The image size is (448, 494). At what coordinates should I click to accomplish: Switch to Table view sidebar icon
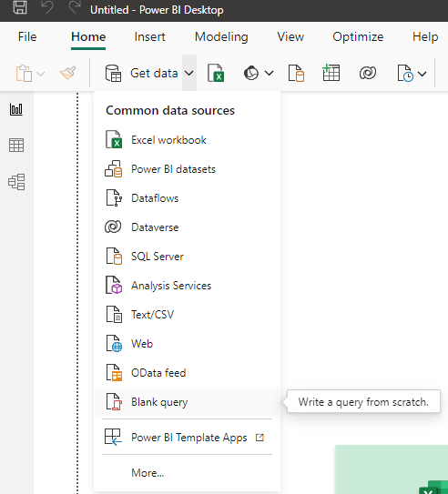click(16, 146)
